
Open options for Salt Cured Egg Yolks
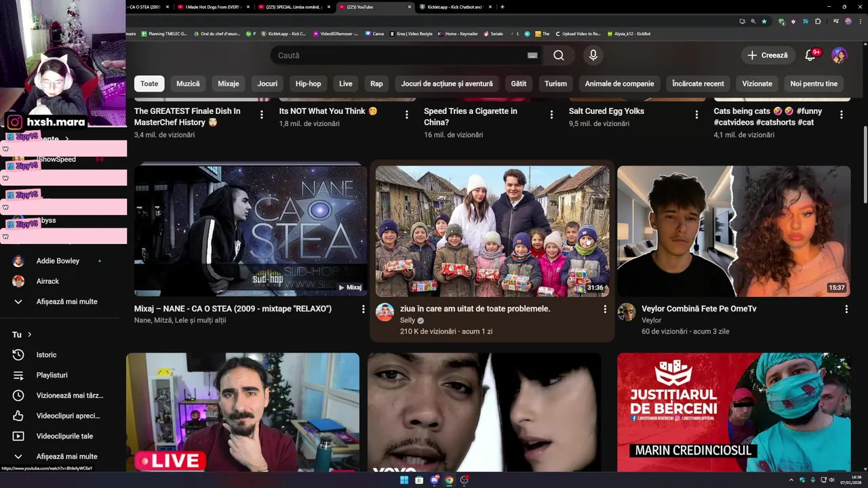point(696,115)
